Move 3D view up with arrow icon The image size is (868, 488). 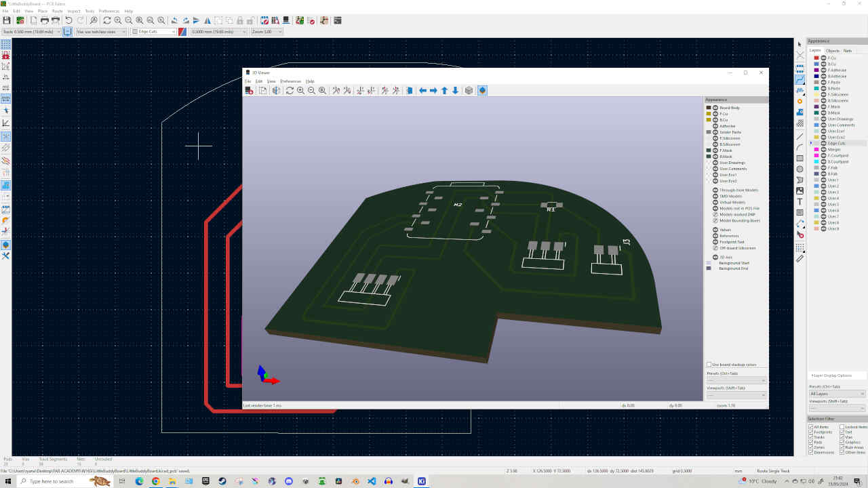[x=444, y=90]
